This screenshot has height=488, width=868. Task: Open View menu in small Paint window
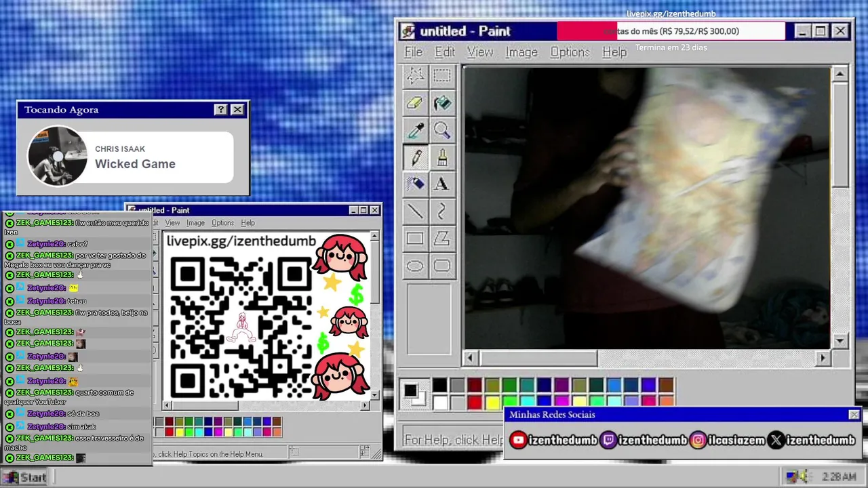click(x=173, y=223)
